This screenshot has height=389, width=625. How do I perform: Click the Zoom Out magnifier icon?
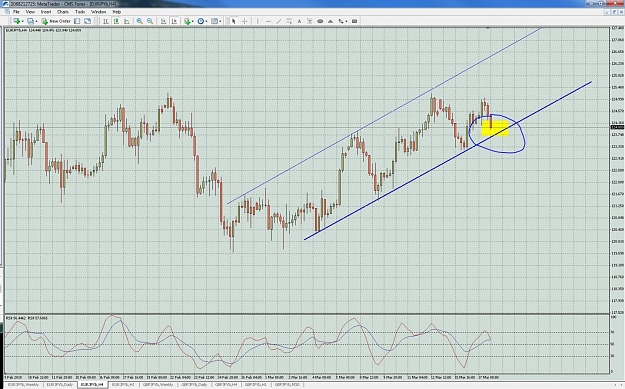click(x=150, y=21)
